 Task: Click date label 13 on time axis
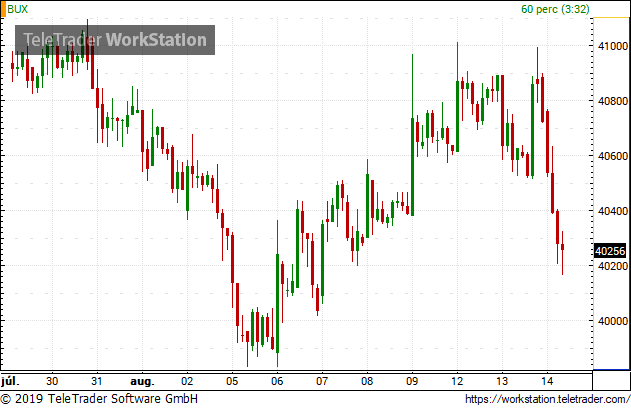pyautogui.click(x=502, y=381)
